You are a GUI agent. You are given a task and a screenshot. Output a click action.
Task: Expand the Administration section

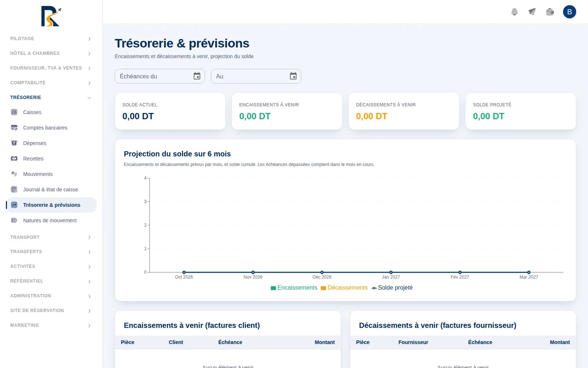point(51,296)
